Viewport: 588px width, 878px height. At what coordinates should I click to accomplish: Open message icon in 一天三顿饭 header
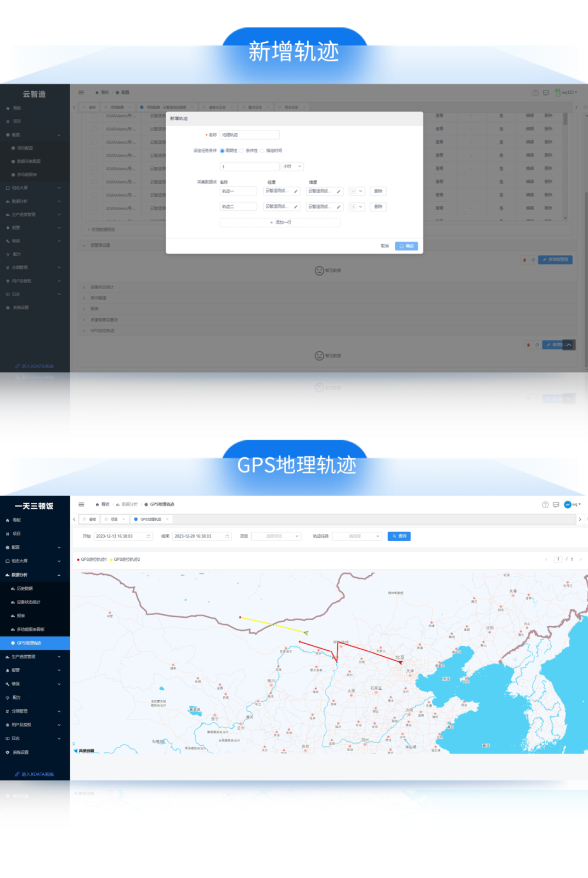click(556, 504)
